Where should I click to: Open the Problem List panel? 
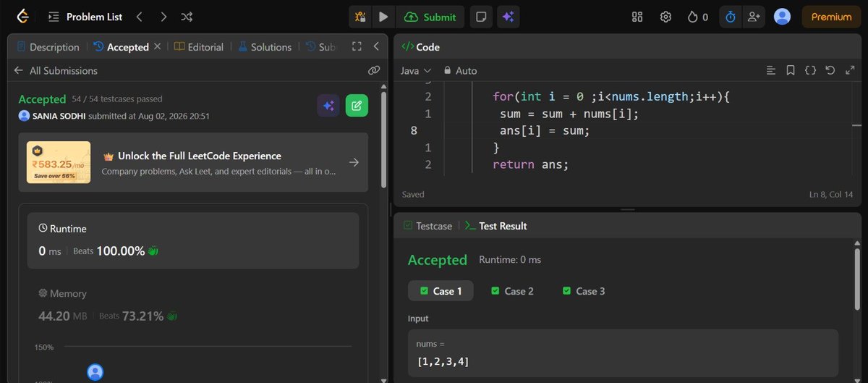(85, 17)
